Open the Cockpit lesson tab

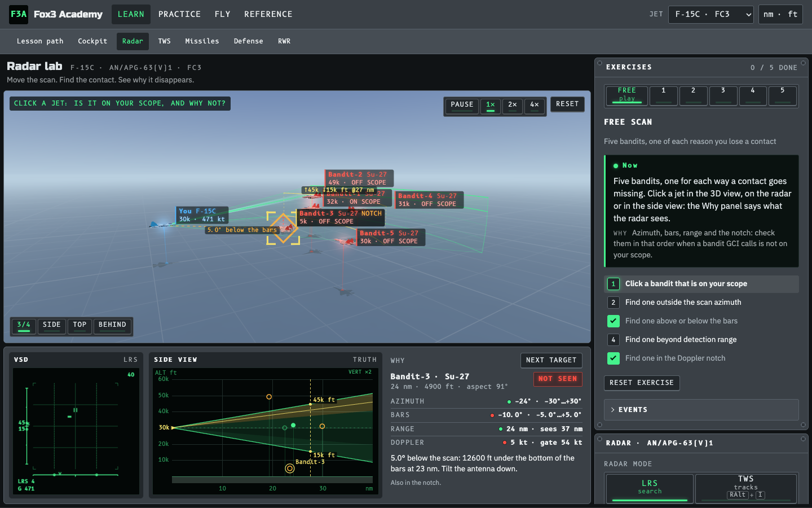tap(92, 41)
